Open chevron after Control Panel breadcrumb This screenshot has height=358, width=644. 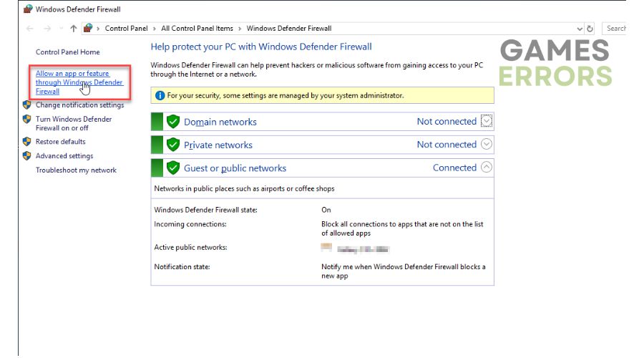[155, 29]
